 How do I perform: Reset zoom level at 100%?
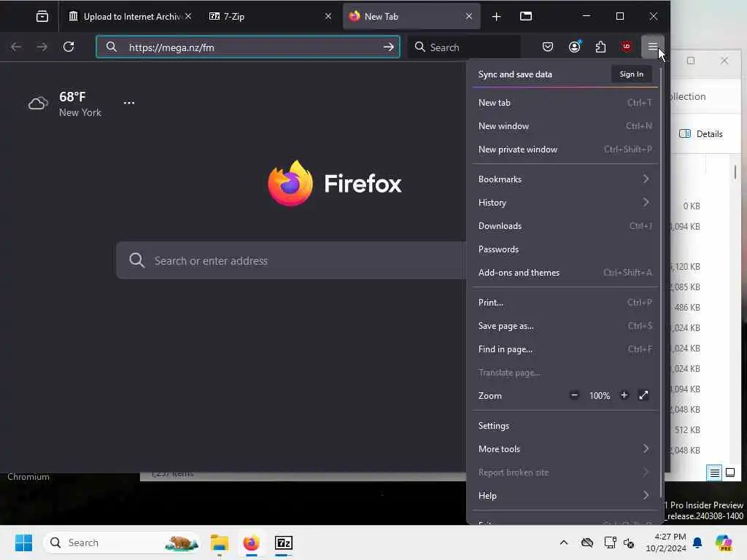click(600, 396)
